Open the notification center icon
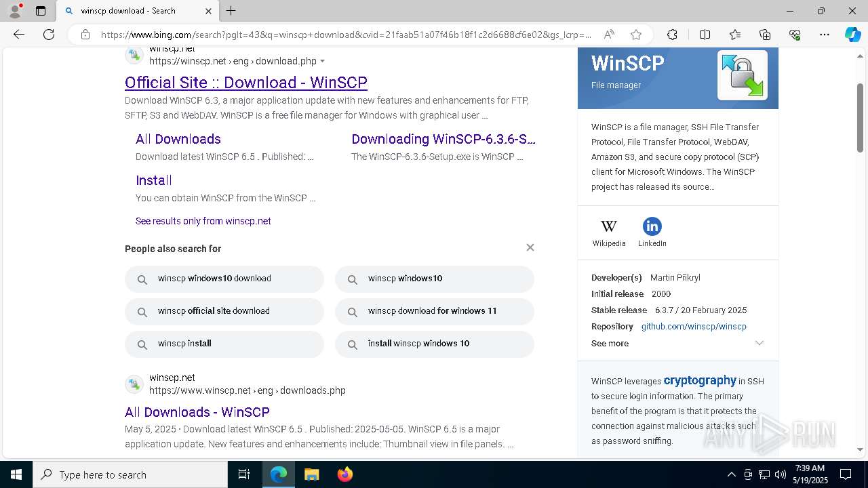868x488 pixels. click(846, 474)
